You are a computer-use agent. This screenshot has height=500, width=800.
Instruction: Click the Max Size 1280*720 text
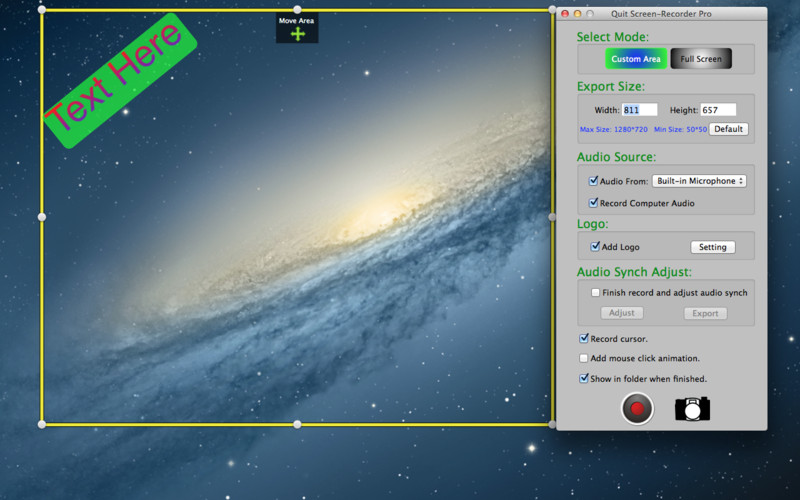click(614, 130)
